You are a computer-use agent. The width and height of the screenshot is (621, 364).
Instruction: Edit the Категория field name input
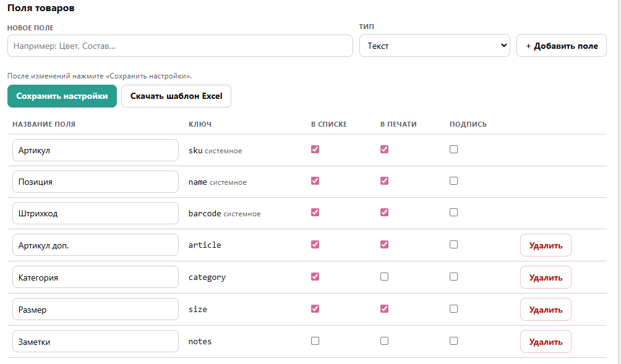click(x=95, y=277)
